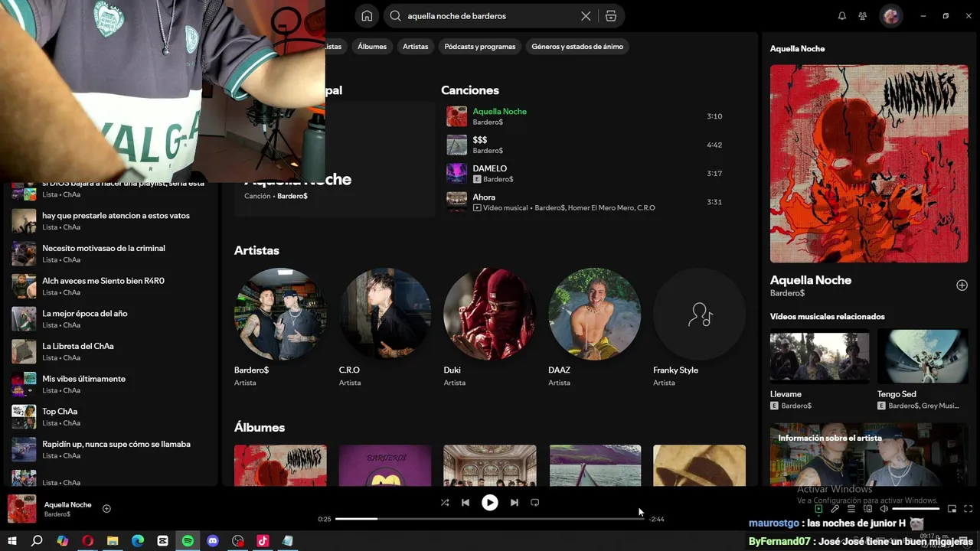Toggle the Now Playing view icon

818,509
